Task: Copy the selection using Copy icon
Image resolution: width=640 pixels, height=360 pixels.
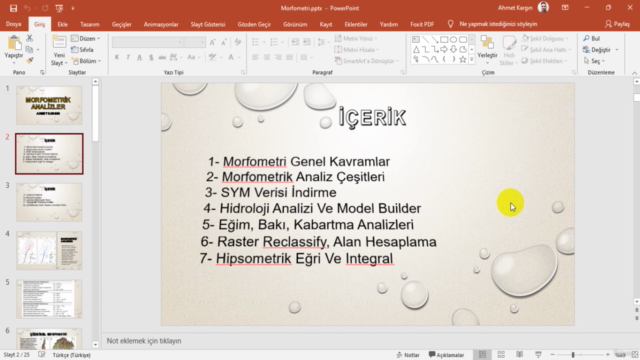Action: 29,49
